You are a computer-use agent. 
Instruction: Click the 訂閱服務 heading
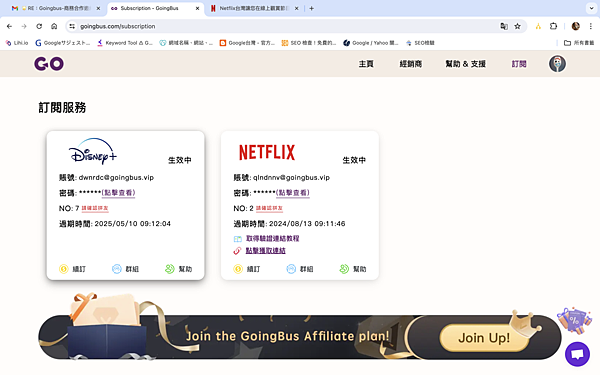[x=62, y=108]
